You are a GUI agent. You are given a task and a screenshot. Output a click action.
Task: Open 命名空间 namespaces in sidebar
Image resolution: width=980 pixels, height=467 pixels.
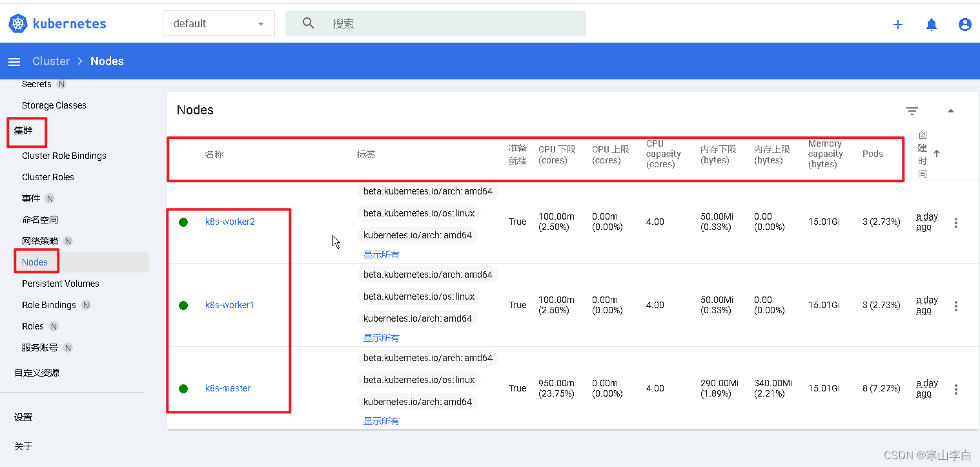[x=40, y=220]
